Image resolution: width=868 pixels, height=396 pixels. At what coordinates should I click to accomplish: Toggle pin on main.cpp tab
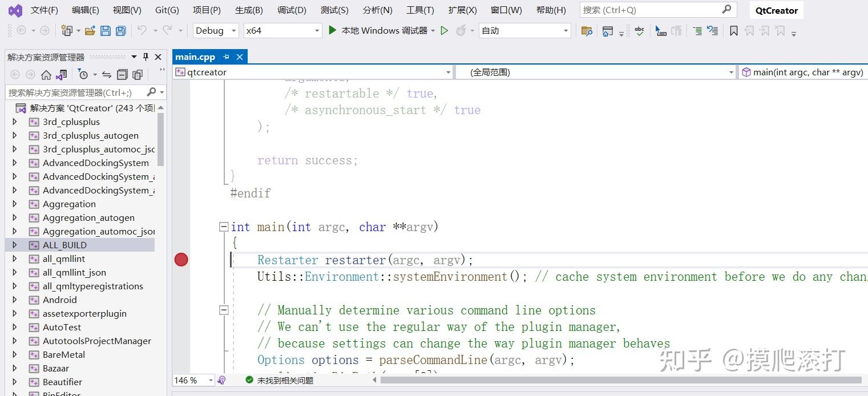click(x=227, y=57)
